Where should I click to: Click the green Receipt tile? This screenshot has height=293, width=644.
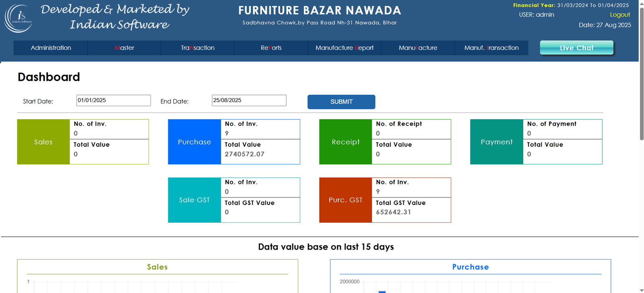346,142
